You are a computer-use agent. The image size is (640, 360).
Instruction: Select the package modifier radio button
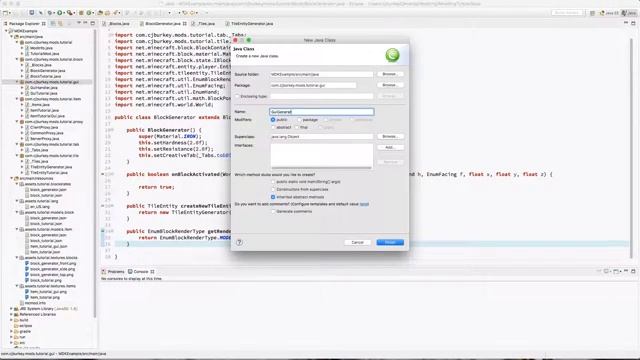(299, 120)
